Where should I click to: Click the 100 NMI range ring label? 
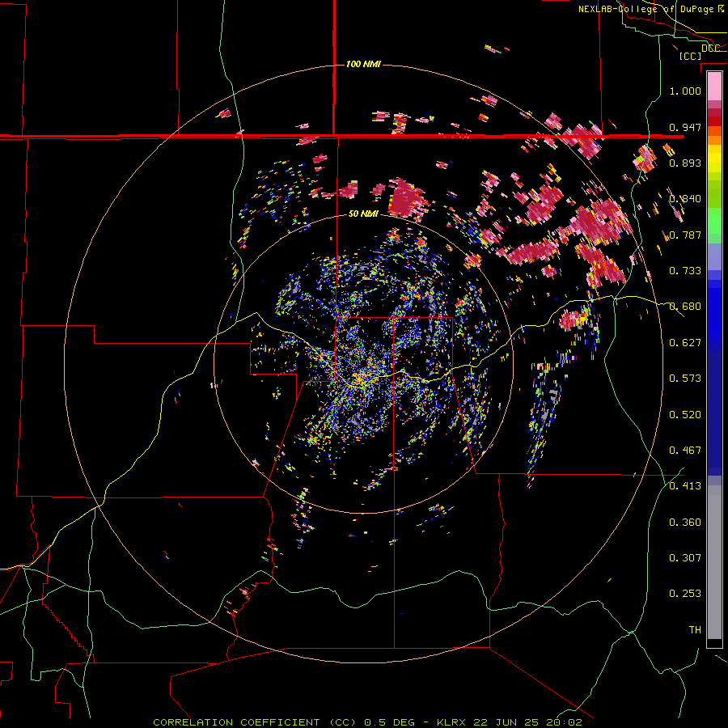pyautogui.click(x=363, y=64)
